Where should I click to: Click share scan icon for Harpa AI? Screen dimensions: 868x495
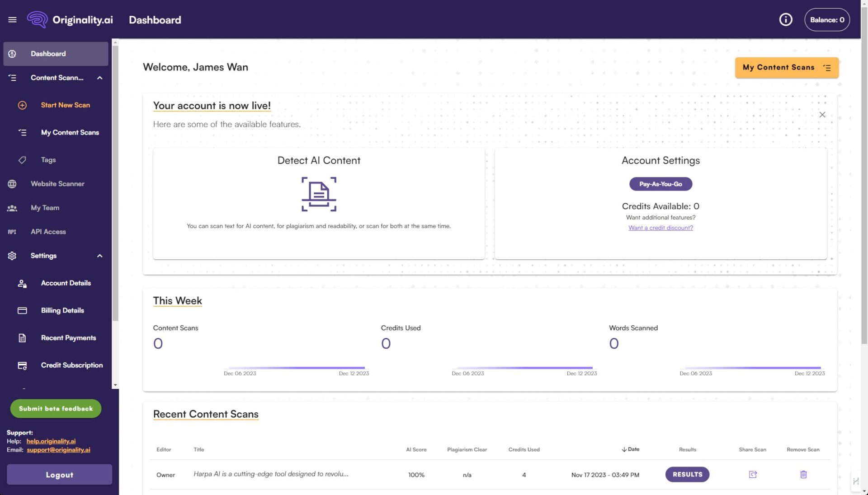[753, 475]
